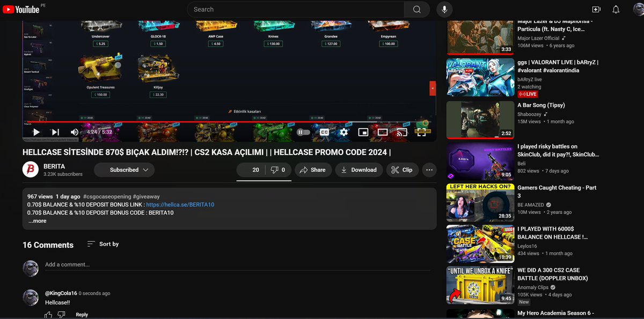Open the #giveaway hashtag
644x319 pixels.
click(x=146, y=197)
